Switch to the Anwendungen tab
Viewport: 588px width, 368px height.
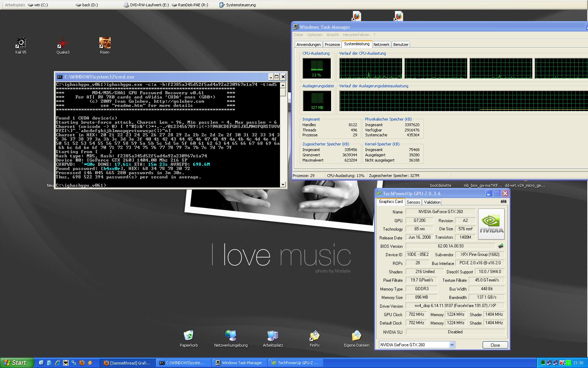pos(308,45)
